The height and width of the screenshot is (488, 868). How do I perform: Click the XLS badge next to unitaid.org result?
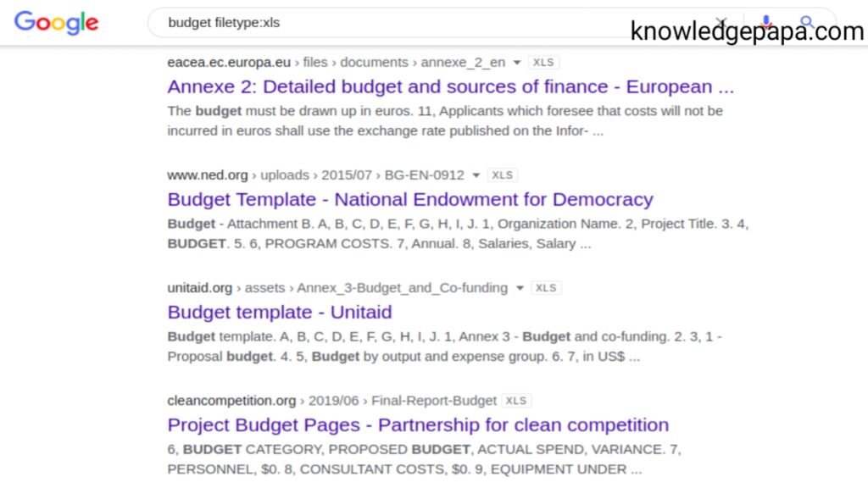(x=546, y=288)
